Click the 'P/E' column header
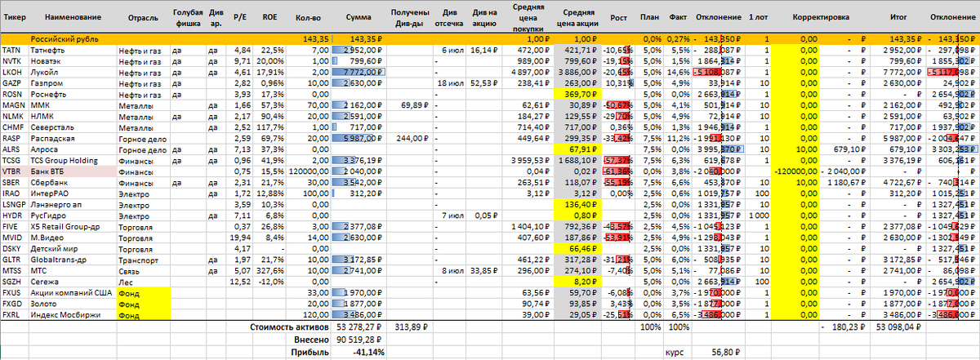 click(239, 17)
